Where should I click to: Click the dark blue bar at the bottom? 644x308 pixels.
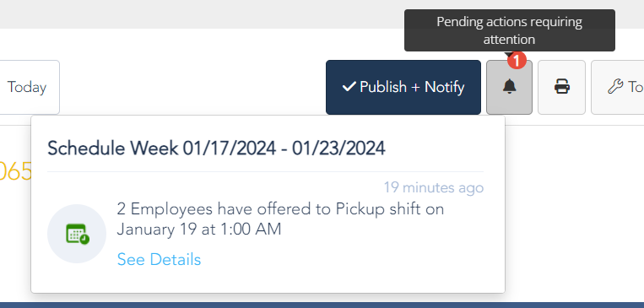[322, 305]
